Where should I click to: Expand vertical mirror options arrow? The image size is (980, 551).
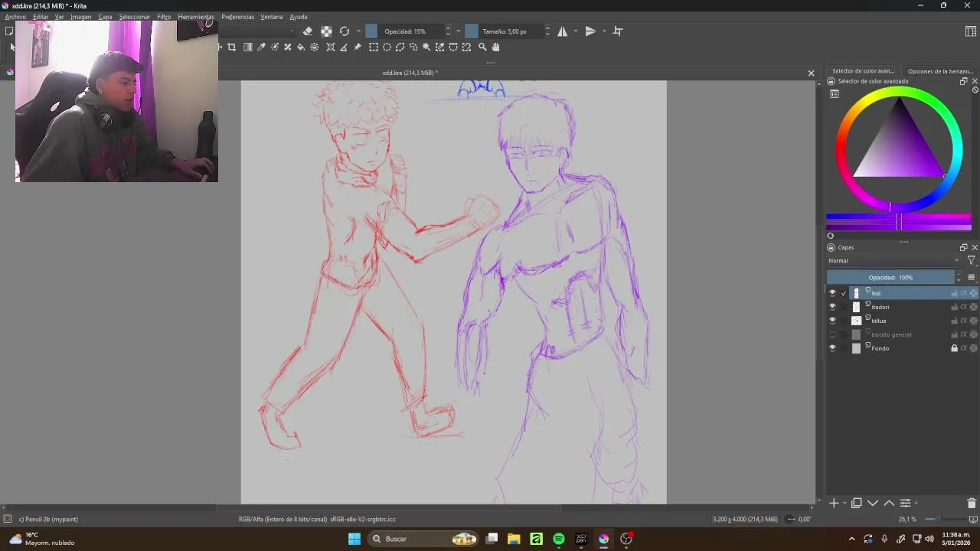[603, 31]
